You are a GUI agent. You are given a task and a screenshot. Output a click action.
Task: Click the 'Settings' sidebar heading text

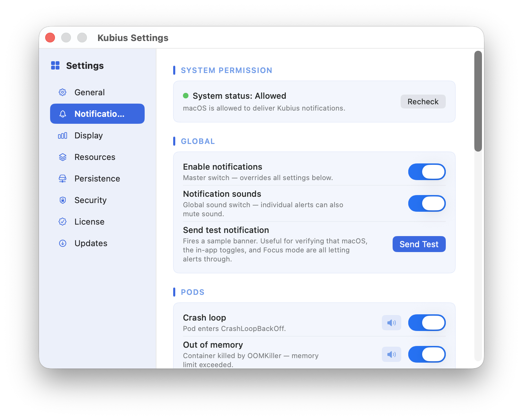(85, 65)
